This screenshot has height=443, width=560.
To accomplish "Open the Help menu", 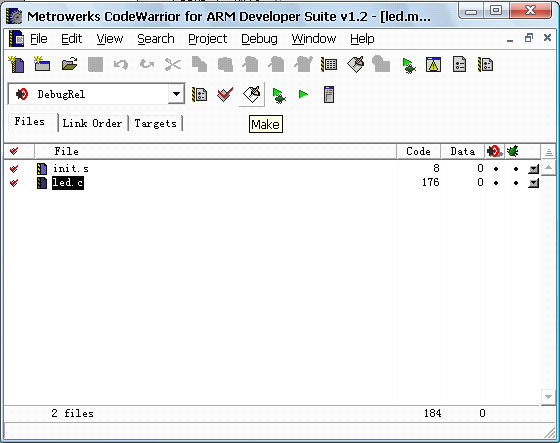I will coord(362,39).
